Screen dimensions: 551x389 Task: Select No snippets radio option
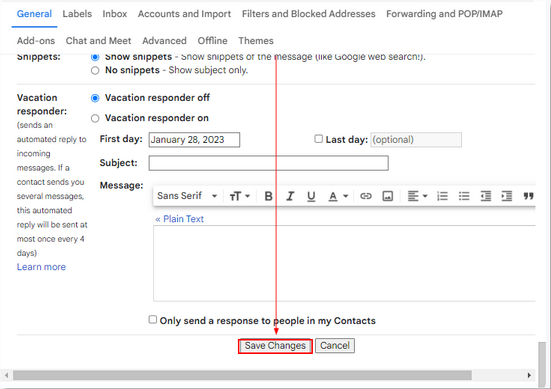coord(95,71)
